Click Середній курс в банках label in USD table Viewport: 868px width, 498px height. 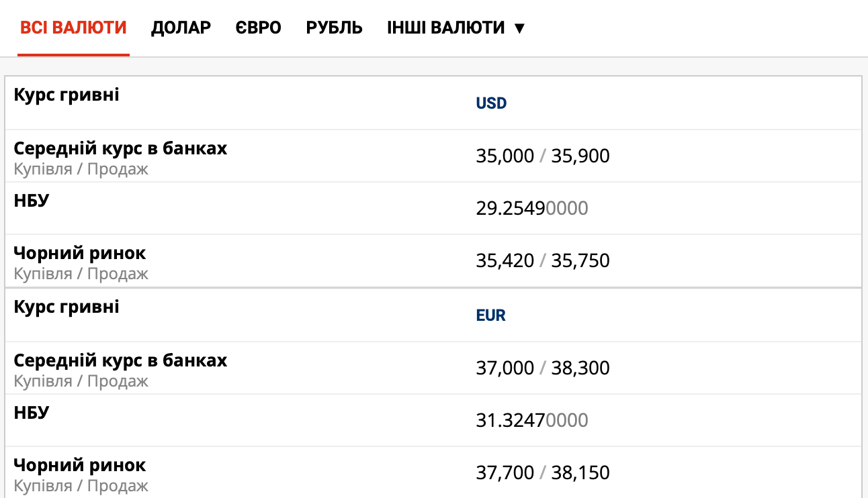(x=120, y=148)
